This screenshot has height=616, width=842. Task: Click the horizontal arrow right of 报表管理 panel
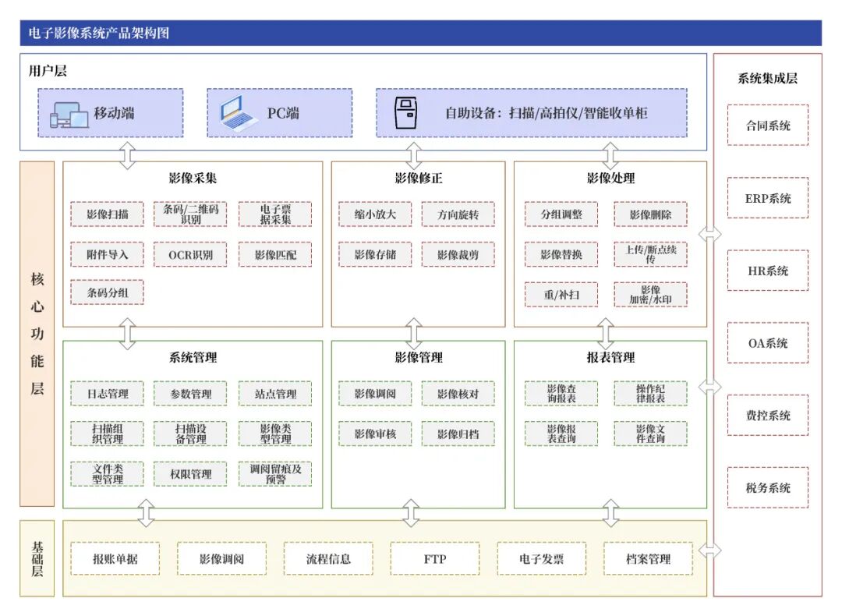pyautogui.click(x=709, y=386)
